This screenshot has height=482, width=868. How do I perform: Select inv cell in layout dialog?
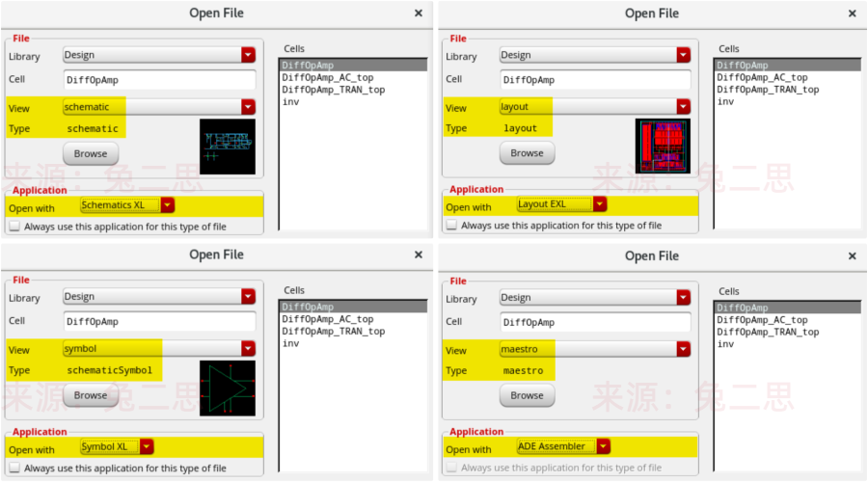725,102
